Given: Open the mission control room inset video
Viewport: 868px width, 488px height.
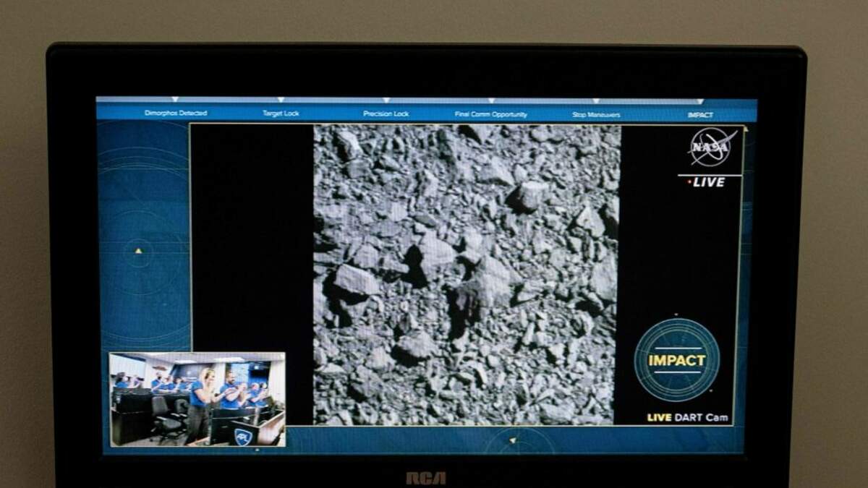Looking at the screenshot, I should pos(197,399).
